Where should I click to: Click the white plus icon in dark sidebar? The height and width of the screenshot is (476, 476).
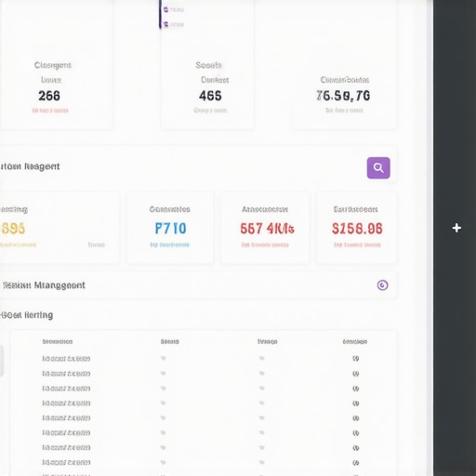coord(456,228)
